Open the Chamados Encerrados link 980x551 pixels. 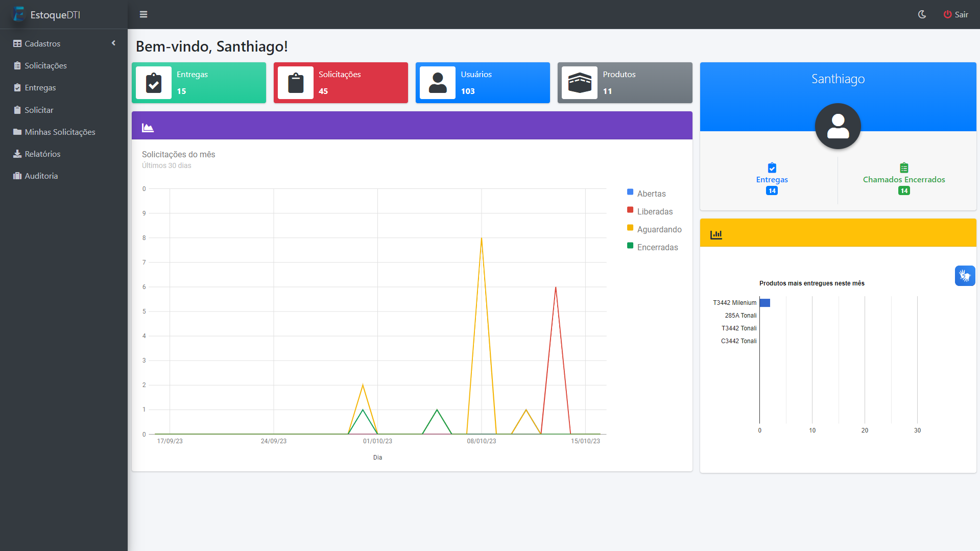(904, 180)
